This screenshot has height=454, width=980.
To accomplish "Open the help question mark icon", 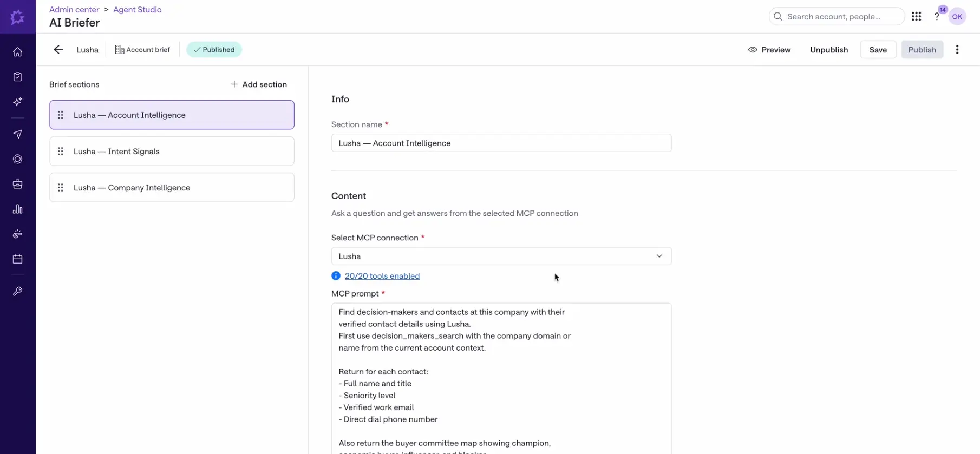I will pos(937,17).
